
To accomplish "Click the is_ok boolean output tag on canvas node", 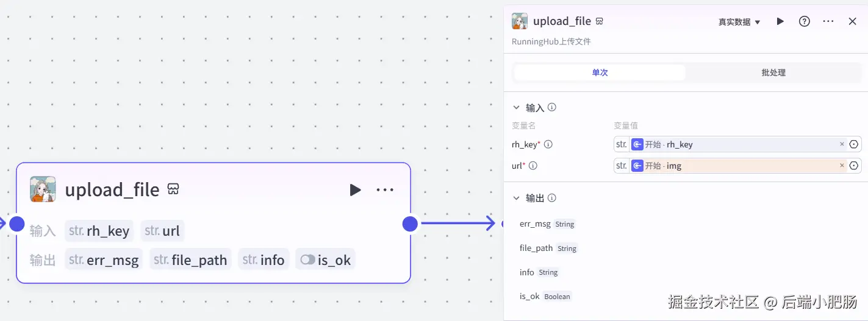I will tap(325, 260).
